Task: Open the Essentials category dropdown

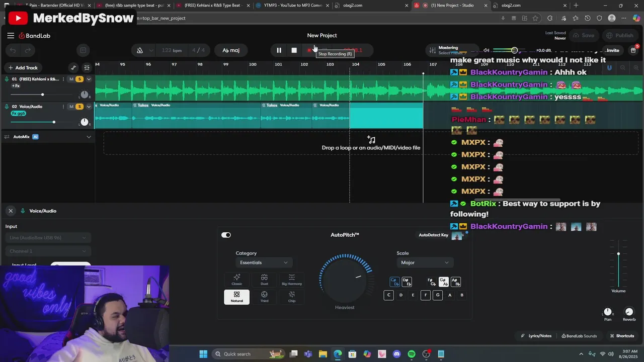Action: [x=264, y=262]
